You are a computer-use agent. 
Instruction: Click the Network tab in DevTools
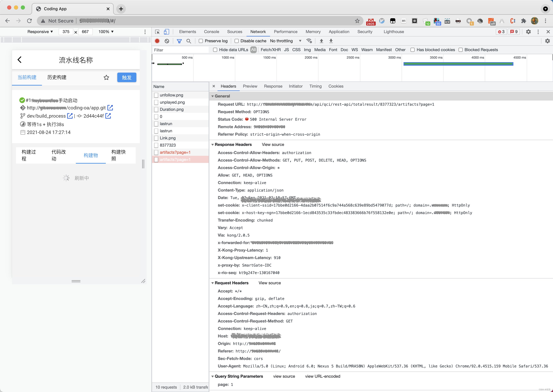coord(258,31)
